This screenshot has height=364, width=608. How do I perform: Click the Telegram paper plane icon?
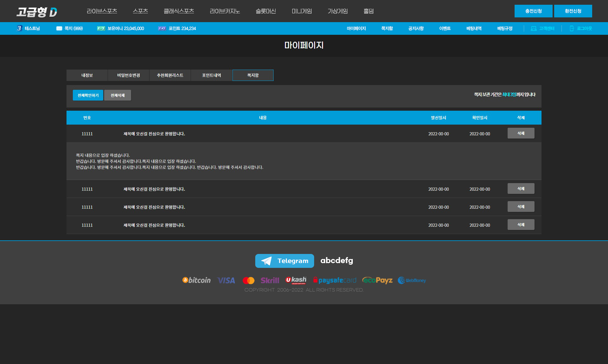[x=266, y=261]
